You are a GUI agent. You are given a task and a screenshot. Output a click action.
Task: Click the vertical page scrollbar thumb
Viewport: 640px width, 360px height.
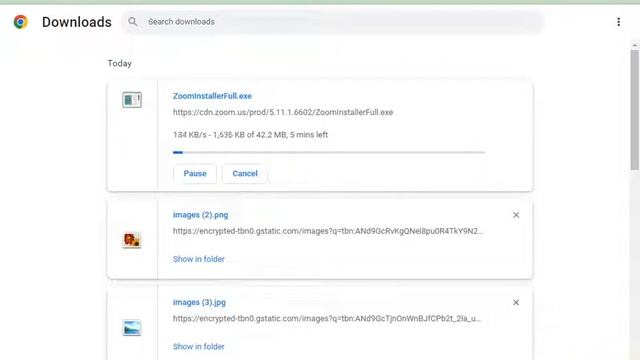click(x=634, y=109)
